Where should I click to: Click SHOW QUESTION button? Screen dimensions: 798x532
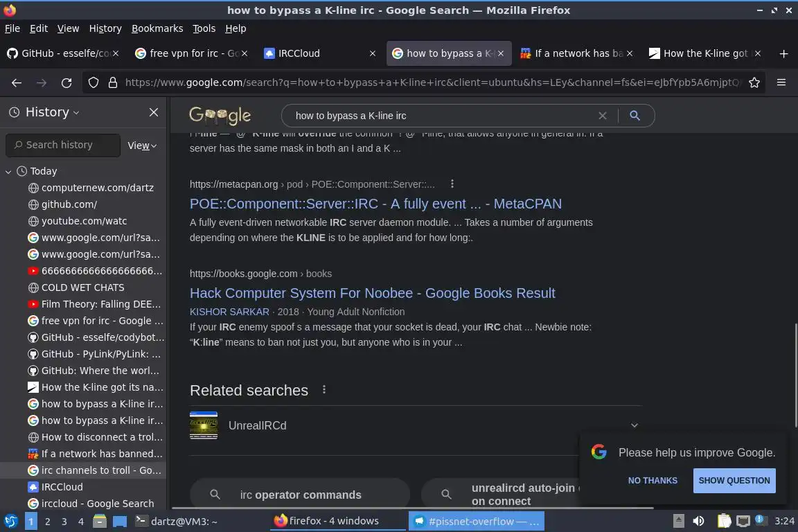point(734,481)
